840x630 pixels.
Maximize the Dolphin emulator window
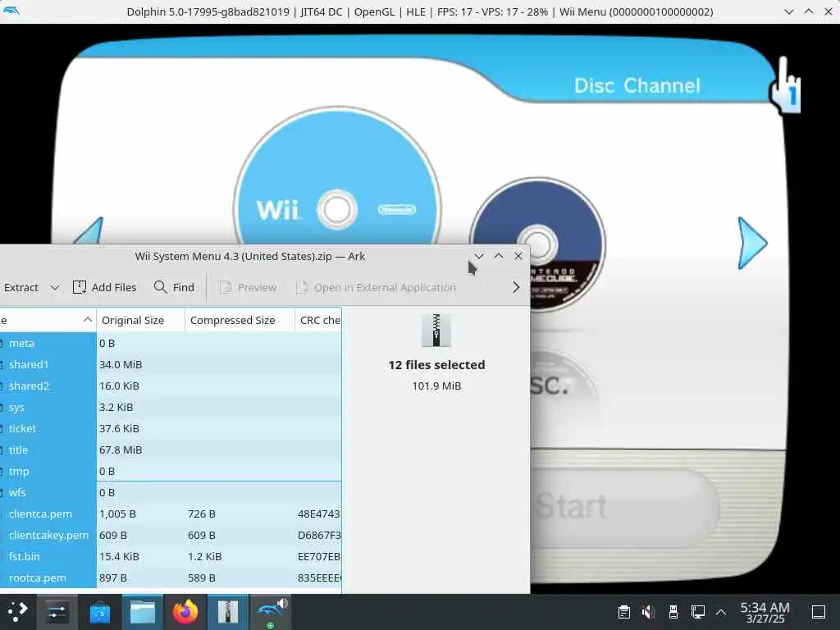click(808, 11)
